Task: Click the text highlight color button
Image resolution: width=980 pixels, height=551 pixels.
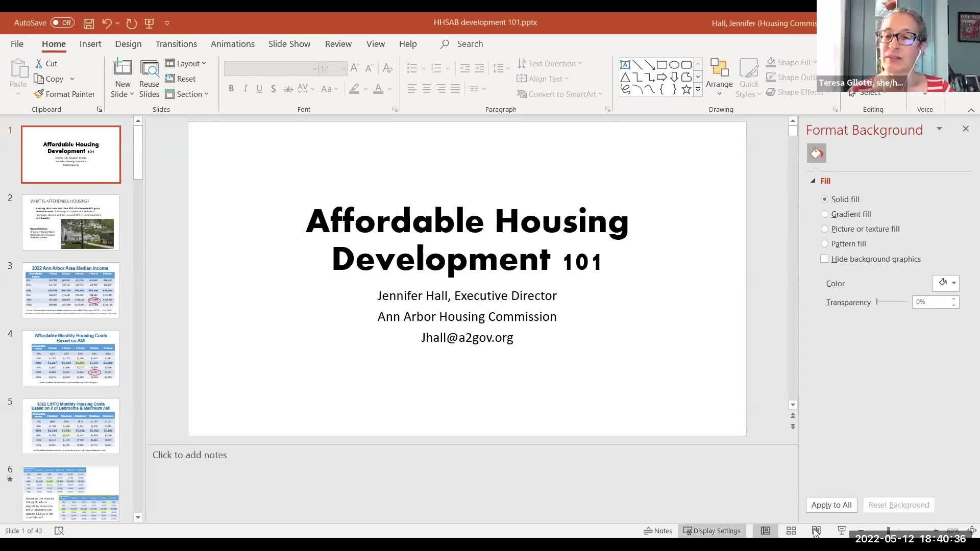Action: pos(354,89)
